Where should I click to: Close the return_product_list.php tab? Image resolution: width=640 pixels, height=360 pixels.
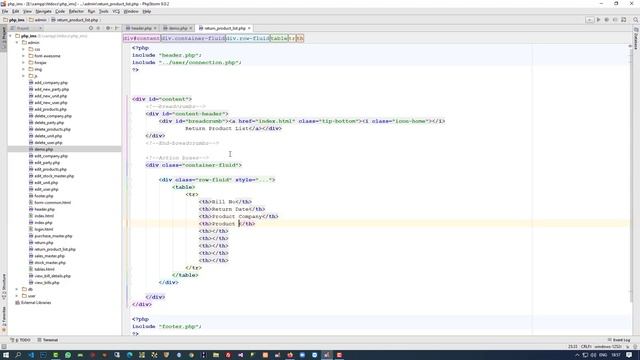point(249,28)
